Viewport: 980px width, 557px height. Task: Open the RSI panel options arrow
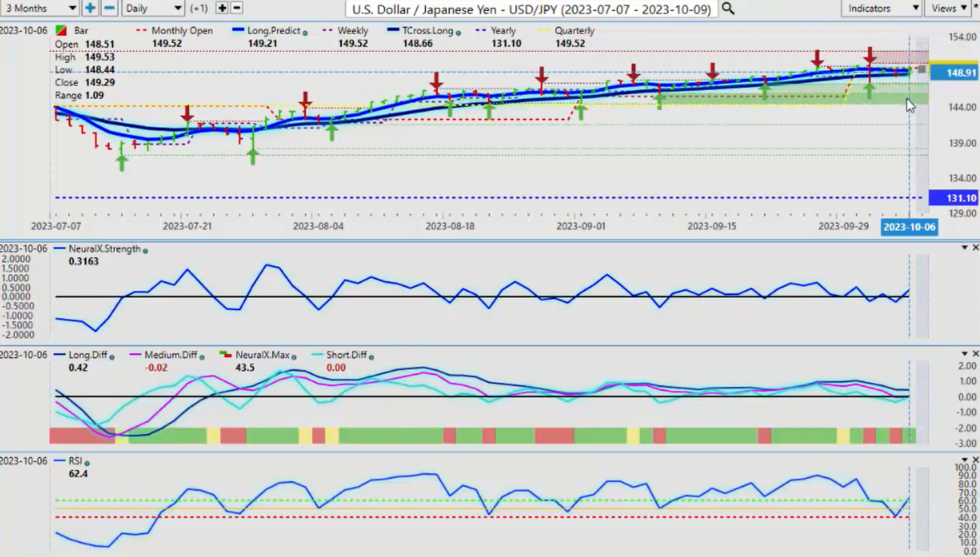click(x=965, y=460)
